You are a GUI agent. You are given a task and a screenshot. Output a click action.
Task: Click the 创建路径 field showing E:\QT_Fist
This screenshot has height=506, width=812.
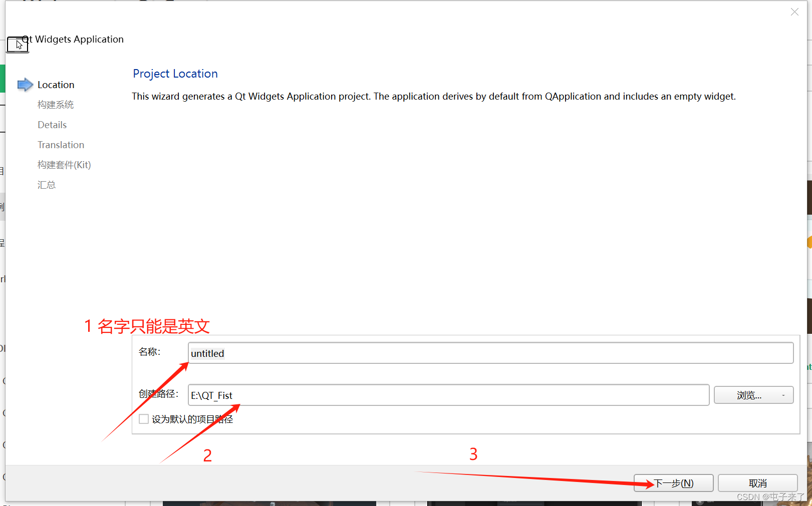[x=448, y=395]
